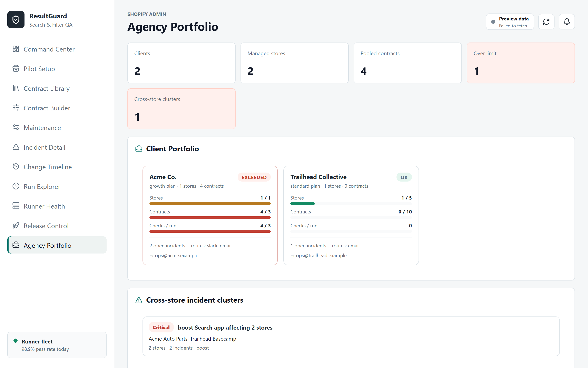
Task: Click the Contract Library books icon
Action: click(x=16, y=88)
